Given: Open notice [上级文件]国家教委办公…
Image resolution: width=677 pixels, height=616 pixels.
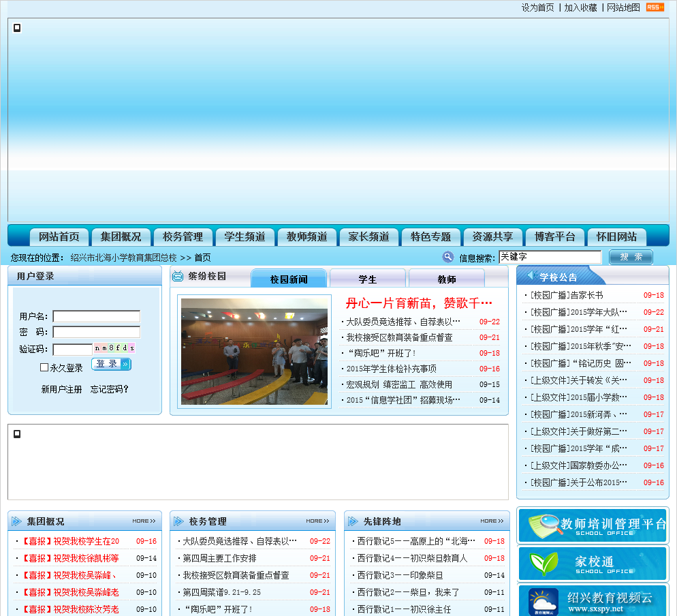Looking at the screenshot, I should point(578,465).
